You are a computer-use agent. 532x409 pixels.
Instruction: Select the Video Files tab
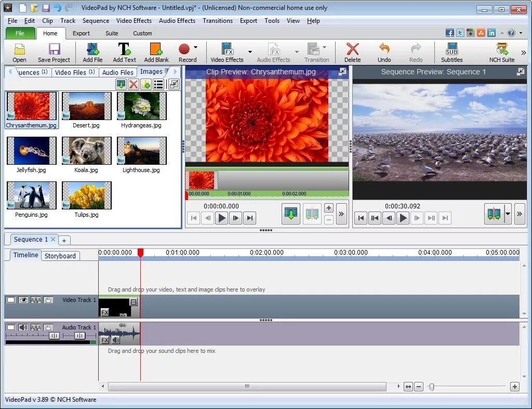pos(75,72)
